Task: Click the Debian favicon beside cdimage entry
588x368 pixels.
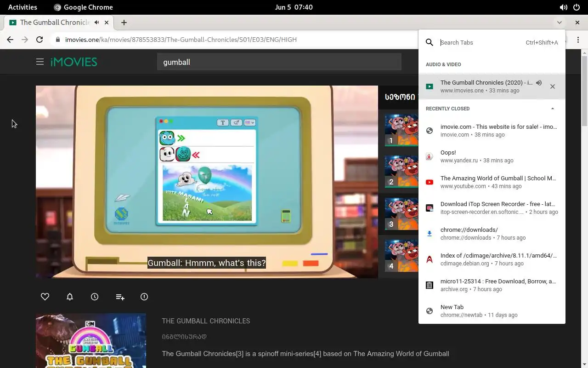Action: 430,259
